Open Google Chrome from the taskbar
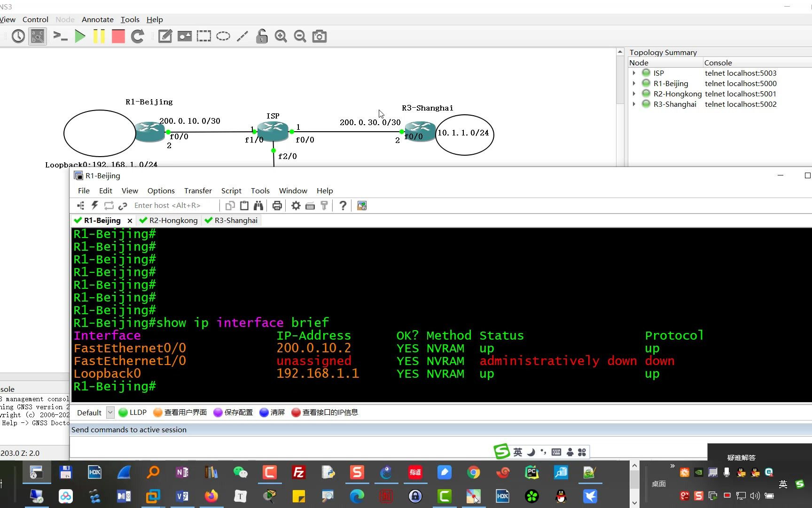 click(474, 472)
